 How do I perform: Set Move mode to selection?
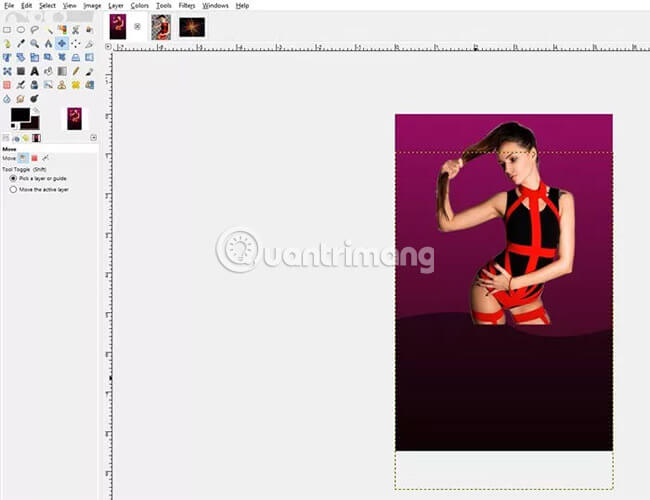(x=34, y=158)
